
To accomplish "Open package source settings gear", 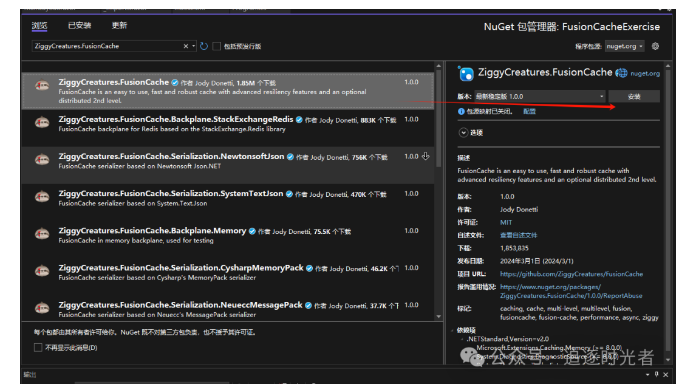I will tap(655, 46).
